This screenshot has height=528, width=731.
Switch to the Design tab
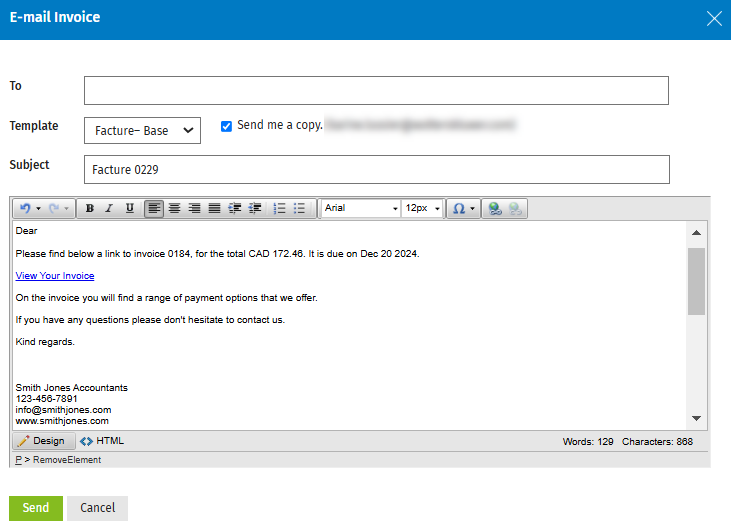coord(44,441)
